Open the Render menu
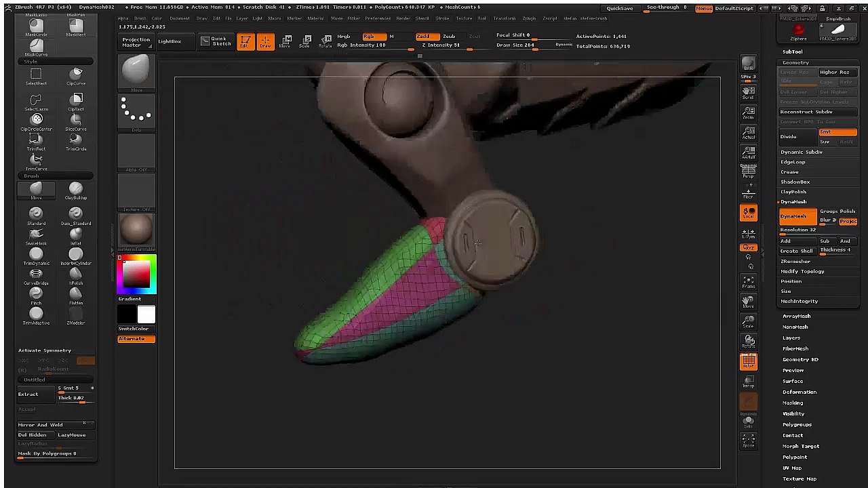868x488 pixels. (403, 18)
